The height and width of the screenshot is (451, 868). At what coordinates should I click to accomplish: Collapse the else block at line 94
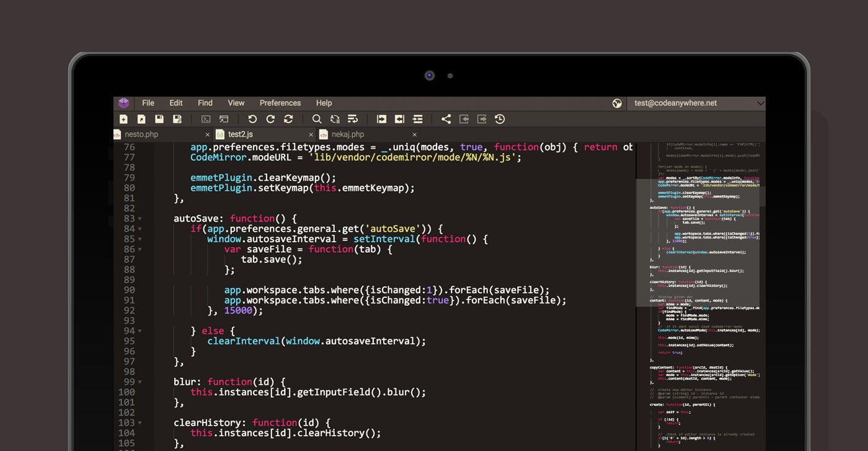pyautogui.click(x=140, y=331)
